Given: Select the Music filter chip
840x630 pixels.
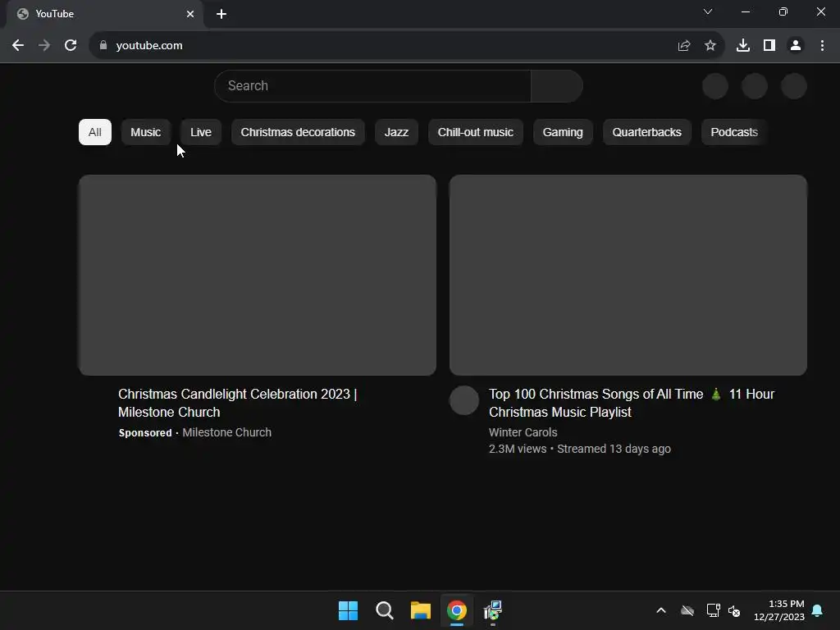Looking at the screenshot, I should [x=146, y=132].
